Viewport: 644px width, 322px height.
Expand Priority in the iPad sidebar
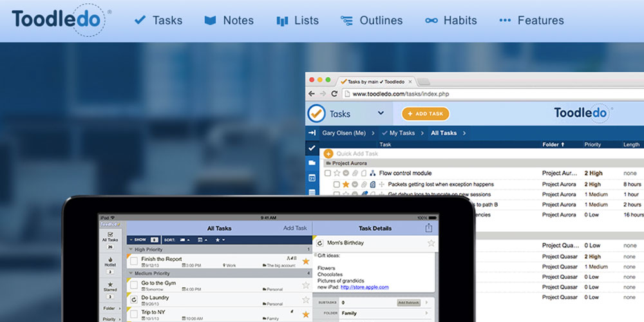click(x=111, y=319)
